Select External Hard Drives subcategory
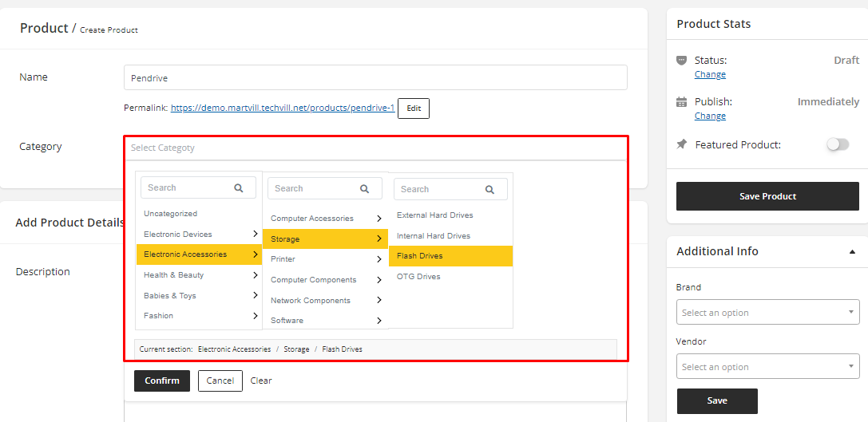 click(x=434, y=215)
